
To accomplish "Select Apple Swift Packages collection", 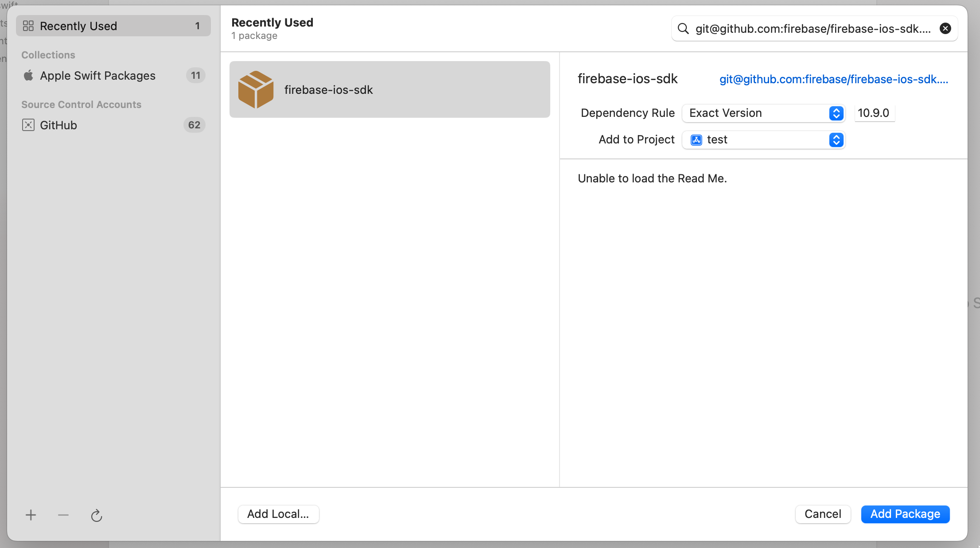I will (97, 76).
